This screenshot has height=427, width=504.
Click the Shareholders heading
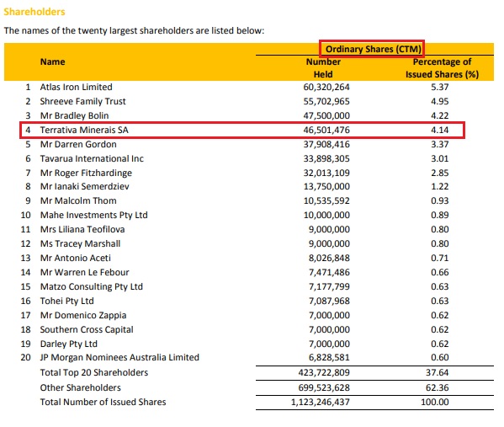34,12
